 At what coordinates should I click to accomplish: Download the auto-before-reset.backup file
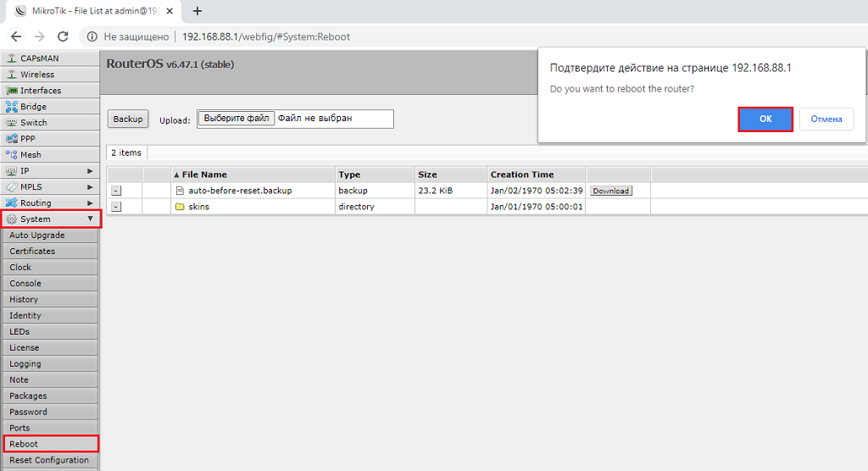pos(610,191)
